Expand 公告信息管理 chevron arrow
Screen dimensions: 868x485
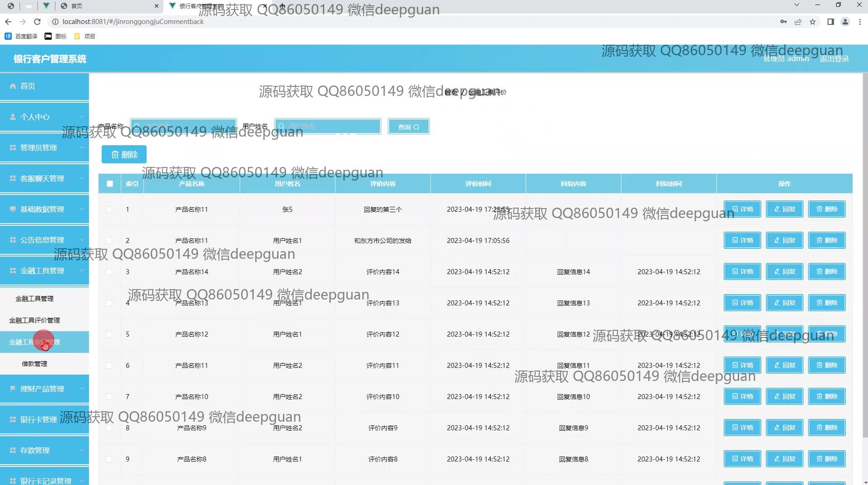coord(82,240)
